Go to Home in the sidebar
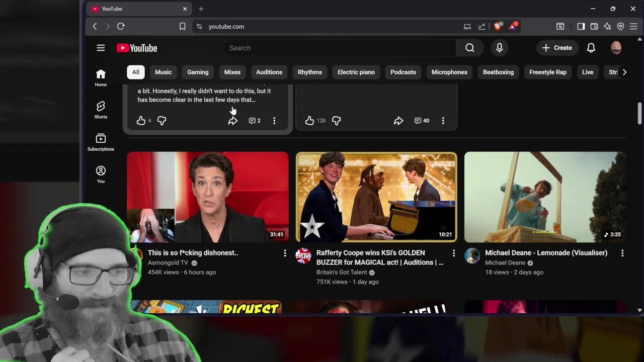Viewport: 644px width, 362px height. 101,78
